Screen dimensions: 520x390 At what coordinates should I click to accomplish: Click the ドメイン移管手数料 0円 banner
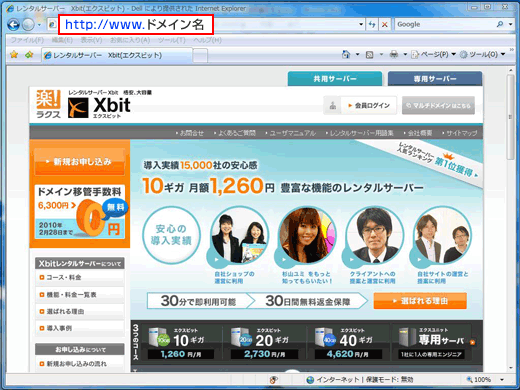click(x=80, y=212)
